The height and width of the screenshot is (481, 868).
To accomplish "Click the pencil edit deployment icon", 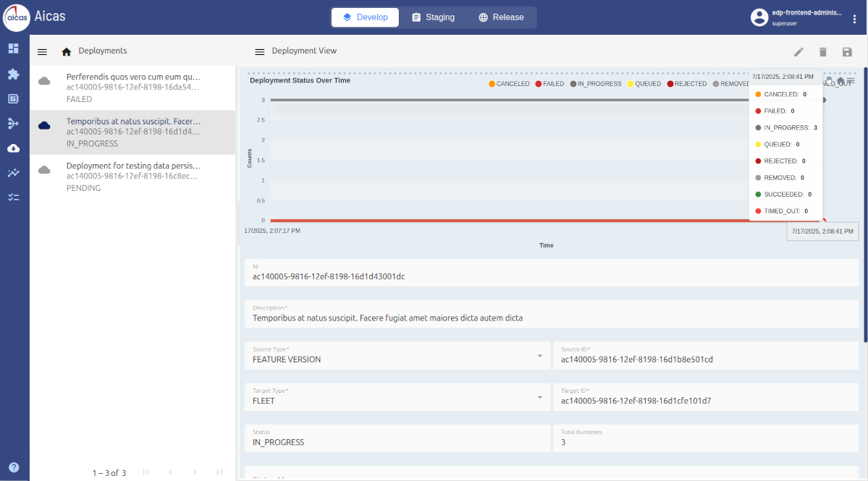I will click(799, 52).
